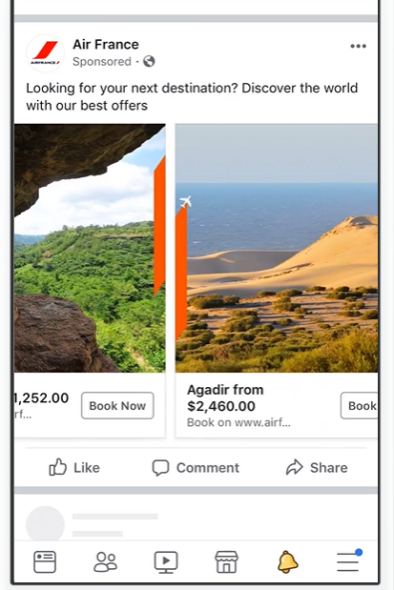Click the Sponsored label
The height and width of the screenshot is (590, 394).
pyautogui.click(x=102, y=61)
